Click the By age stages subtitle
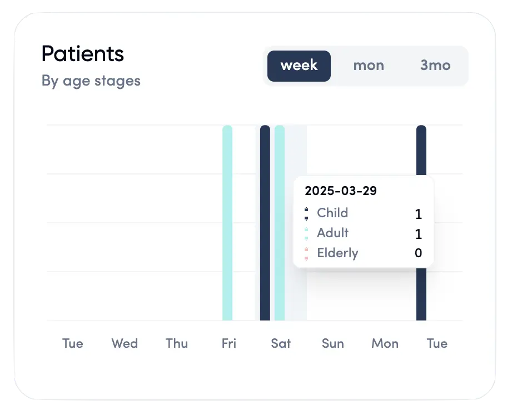Screen dimensions: 507x420 91,81
